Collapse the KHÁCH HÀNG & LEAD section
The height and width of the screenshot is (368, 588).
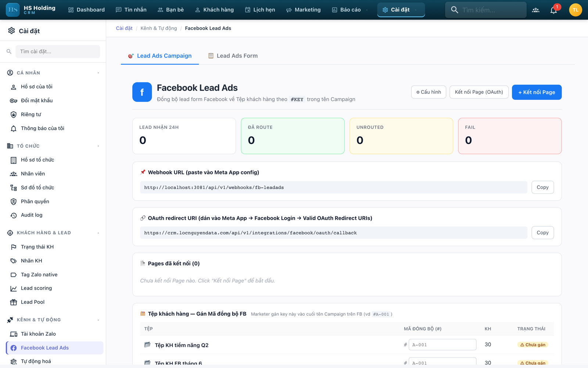tap(98, 233)
